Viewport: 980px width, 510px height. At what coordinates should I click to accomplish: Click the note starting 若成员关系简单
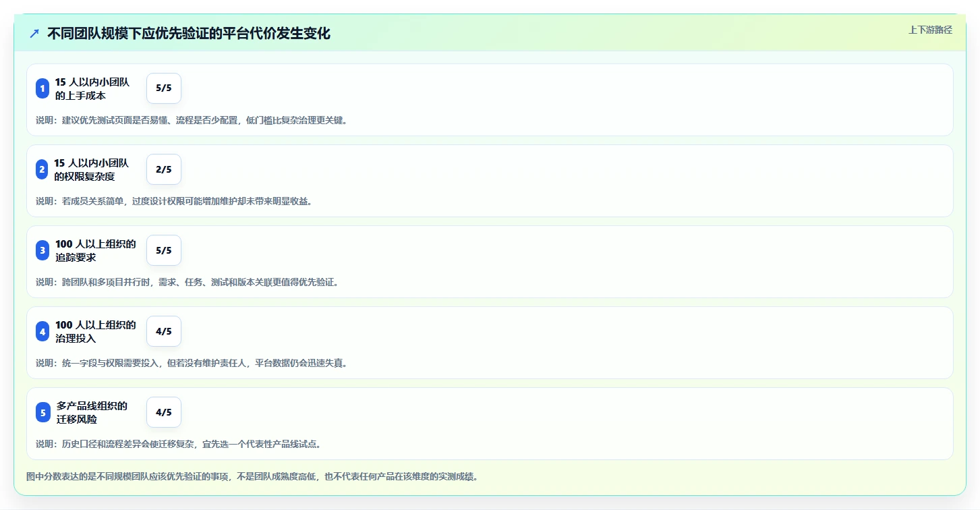tap(174, 201)
